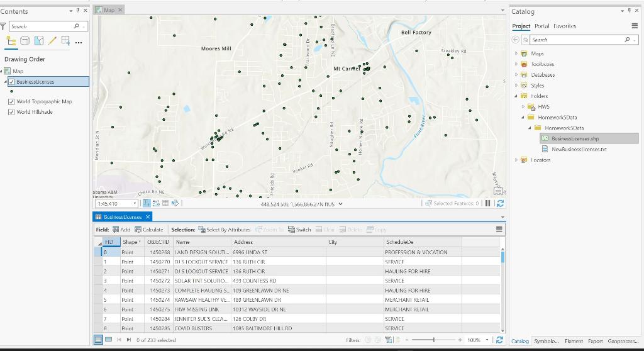Click the search magnifier in Contents
The image size is (644, 351).
(76, 26)
